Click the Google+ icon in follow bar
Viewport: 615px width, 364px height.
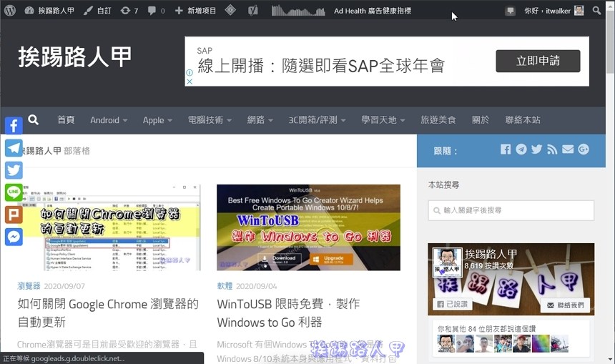click(x=584, y=149)
